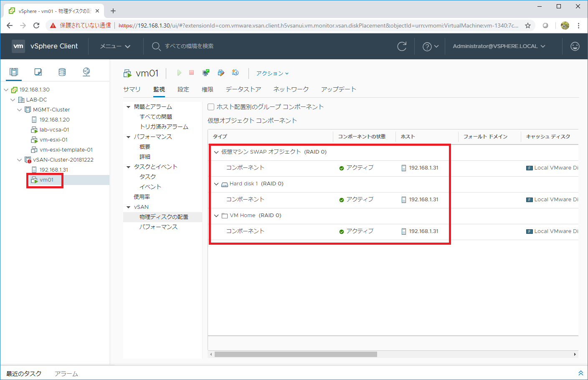Open タスク in monitor menu
This screenshot has width=588, height=380.
(148, 177)
